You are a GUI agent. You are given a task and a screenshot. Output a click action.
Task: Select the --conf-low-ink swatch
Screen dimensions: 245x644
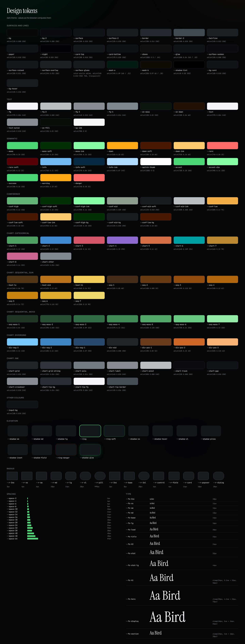(56, 217)
